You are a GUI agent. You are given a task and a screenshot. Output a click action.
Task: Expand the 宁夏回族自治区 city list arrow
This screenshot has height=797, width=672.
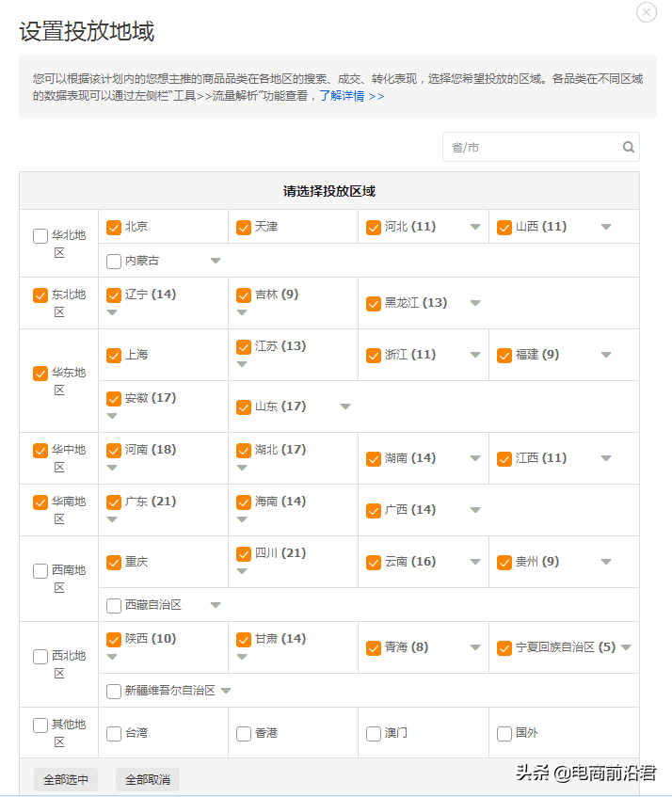[x=626, y=647]
